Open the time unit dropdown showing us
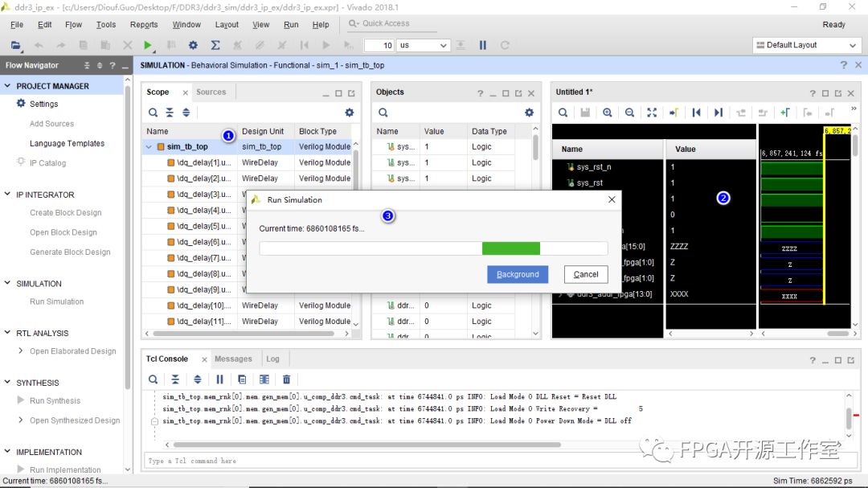Screen dimensions: 868x488 [423, 46]
